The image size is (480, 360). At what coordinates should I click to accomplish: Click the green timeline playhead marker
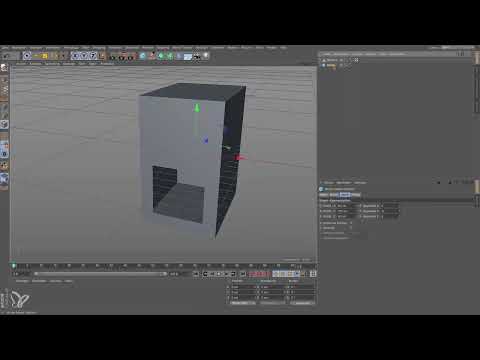tap(13, 266)
